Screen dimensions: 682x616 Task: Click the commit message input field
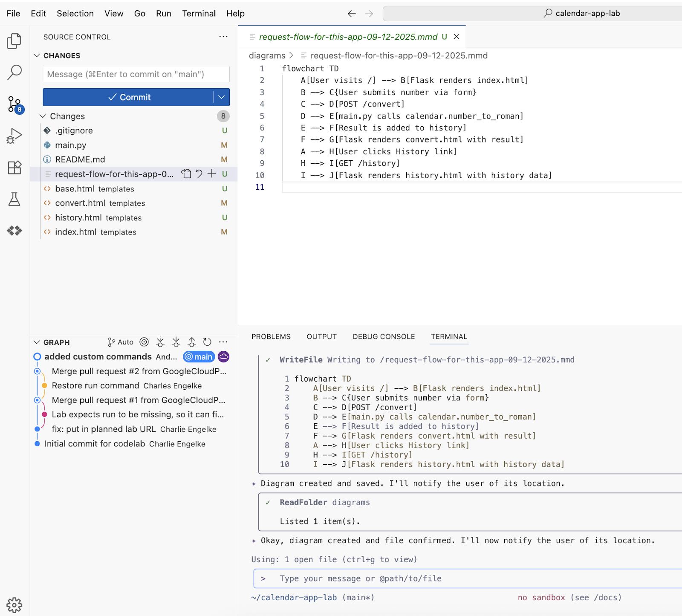[x=136, y=74]
